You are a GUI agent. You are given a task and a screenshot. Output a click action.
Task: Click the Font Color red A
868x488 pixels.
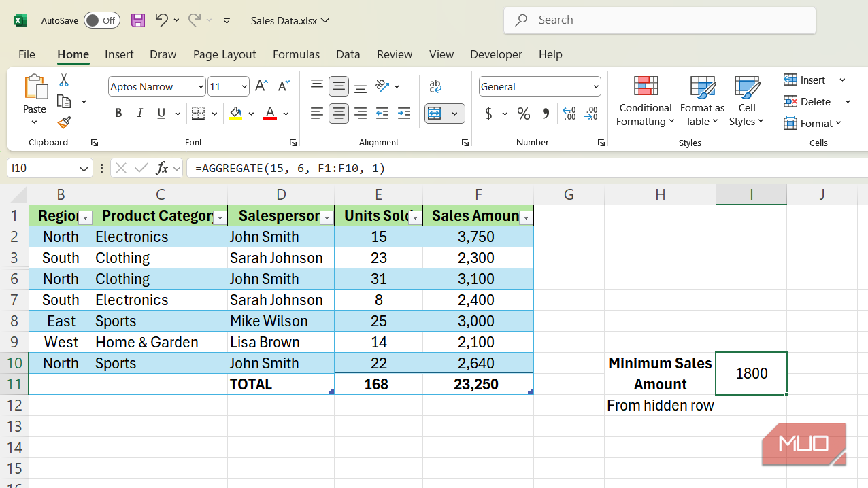[270, 114]
